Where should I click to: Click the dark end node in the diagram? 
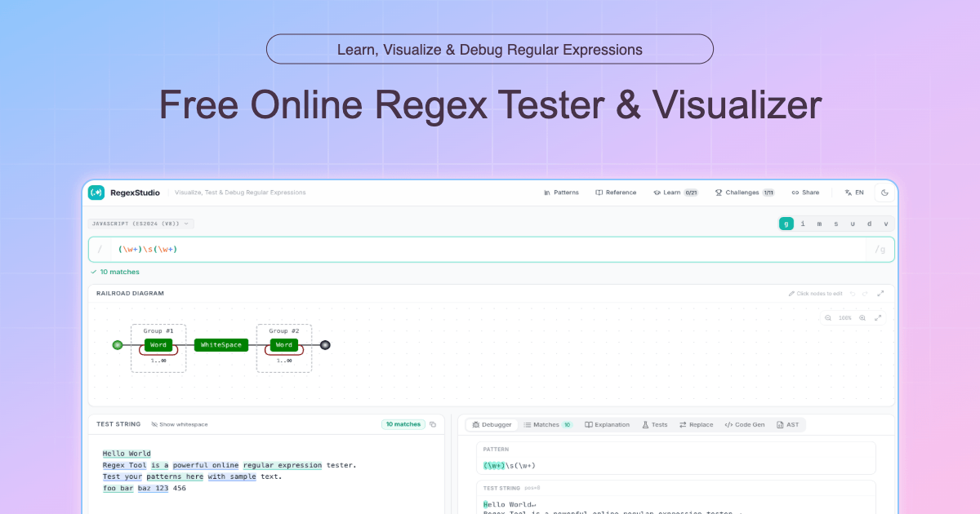[325, 345]
